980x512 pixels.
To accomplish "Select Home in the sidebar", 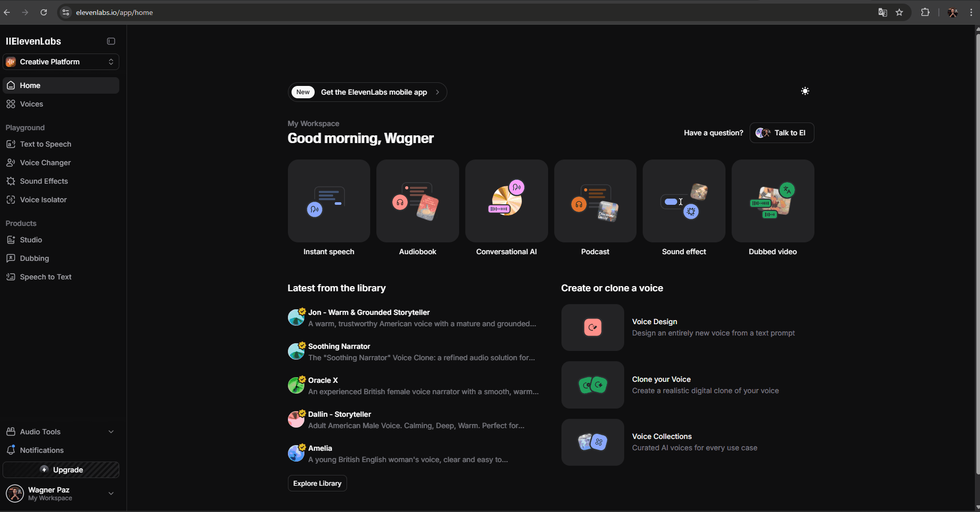I will [61, 85].
